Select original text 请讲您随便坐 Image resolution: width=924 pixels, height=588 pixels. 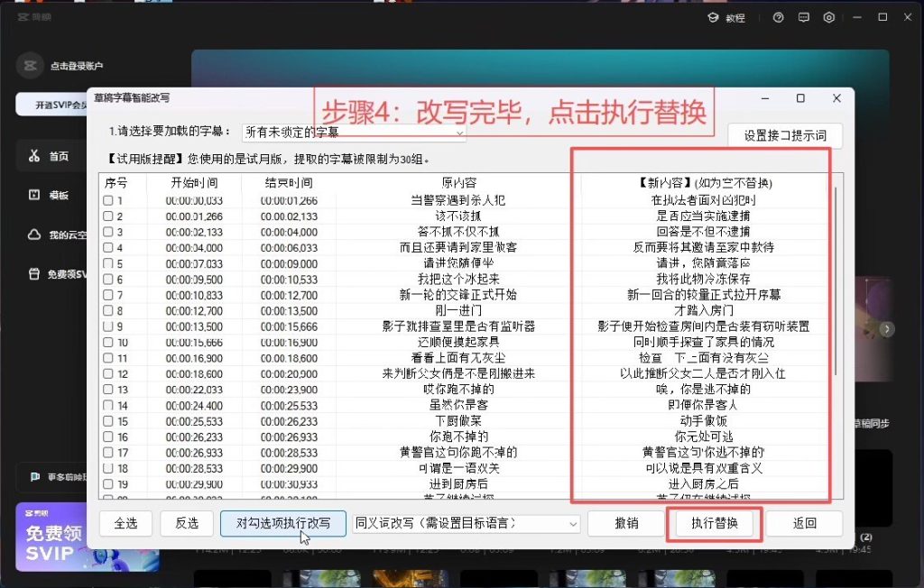(457, 263)
